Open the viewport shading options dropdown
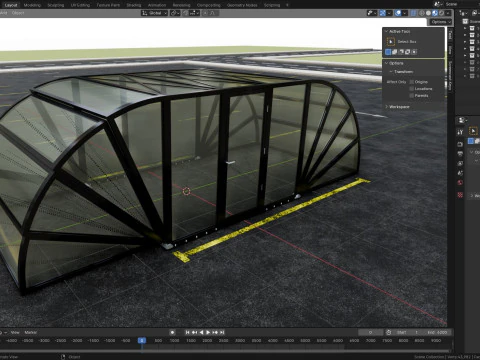 click(448, 13)
